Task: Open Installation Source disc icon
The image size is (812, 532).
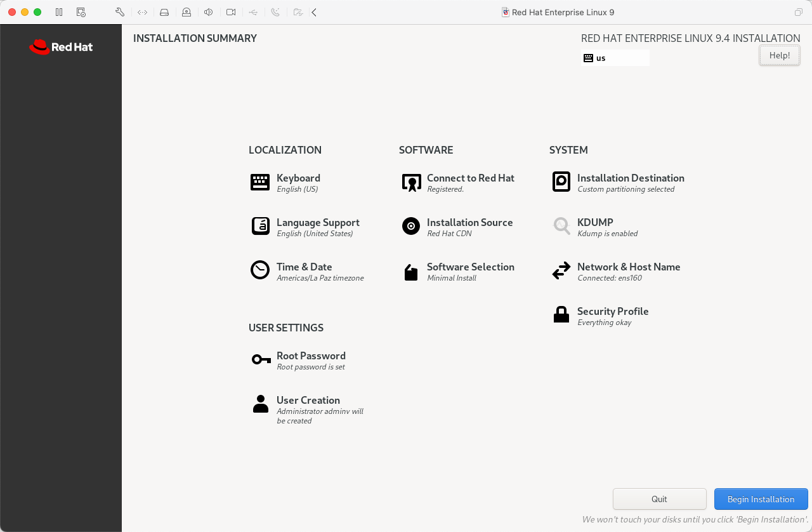Action: click(411, 227)
